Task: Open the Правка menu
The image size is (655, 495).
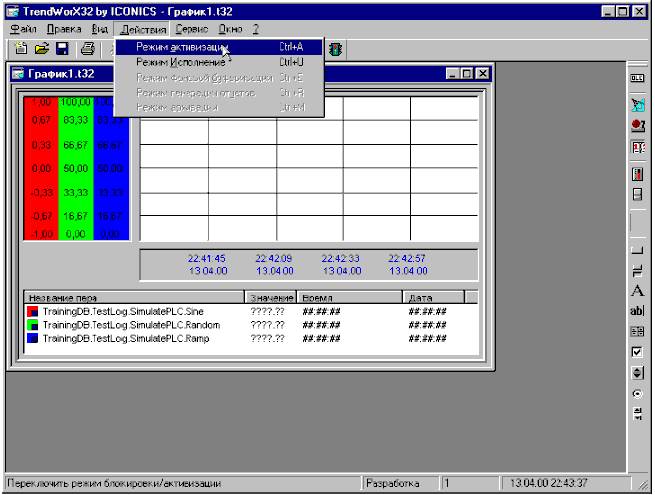Action: coord(64,29)
